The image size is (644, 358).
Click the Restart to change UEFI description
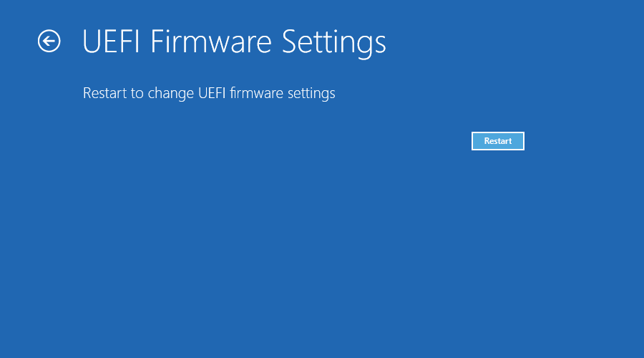pyautogui.click(x=209, y=93)
